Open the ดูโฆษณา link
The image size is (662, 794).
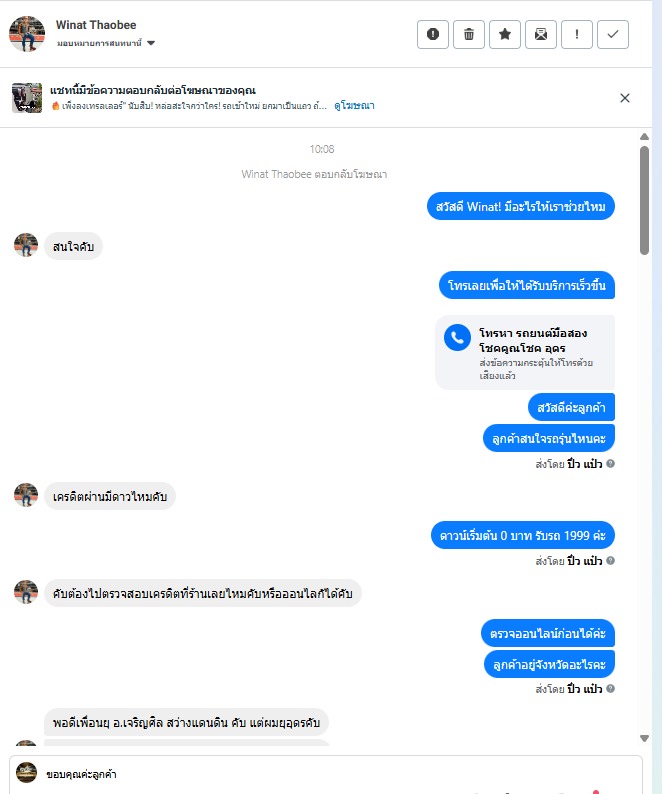point(354,106)
